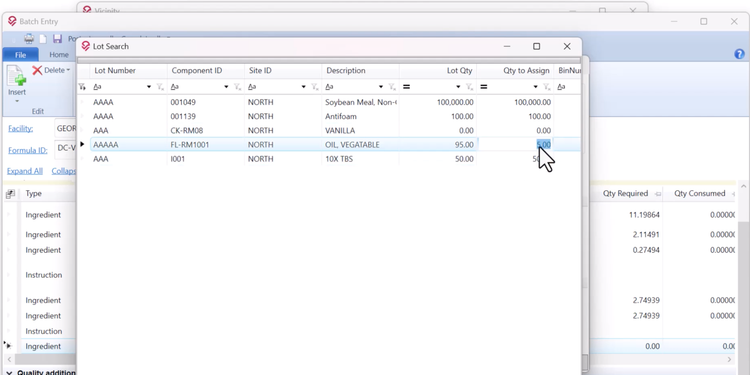Clear the Site ID column filter icon

315,87
